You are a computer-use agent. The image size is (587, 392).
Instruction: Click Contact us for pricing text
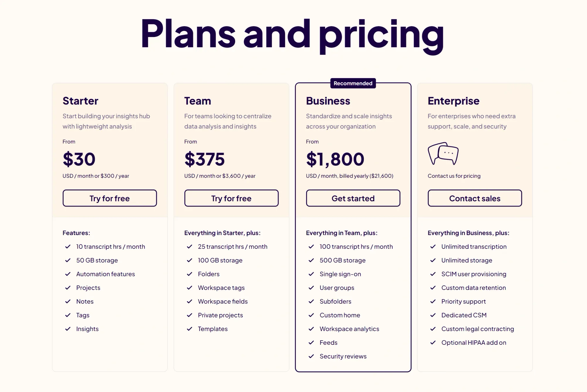454,176
